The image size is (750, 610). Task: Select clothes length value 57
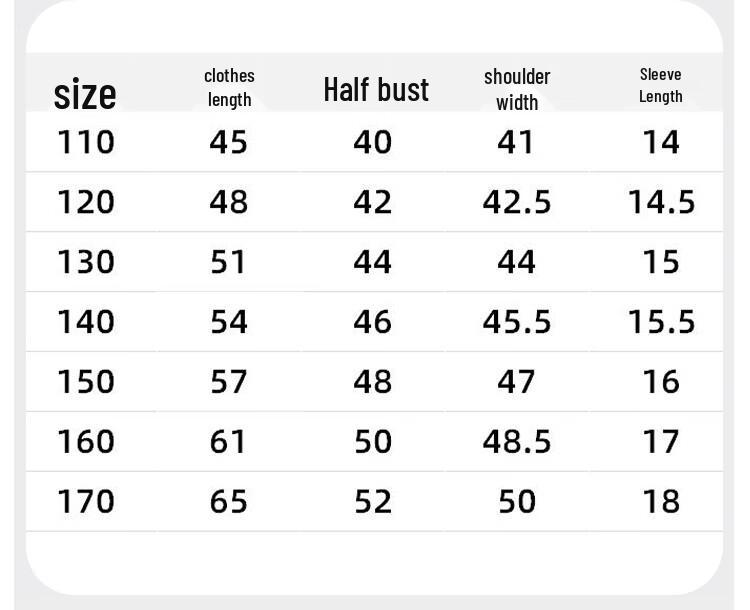[229, 382]
